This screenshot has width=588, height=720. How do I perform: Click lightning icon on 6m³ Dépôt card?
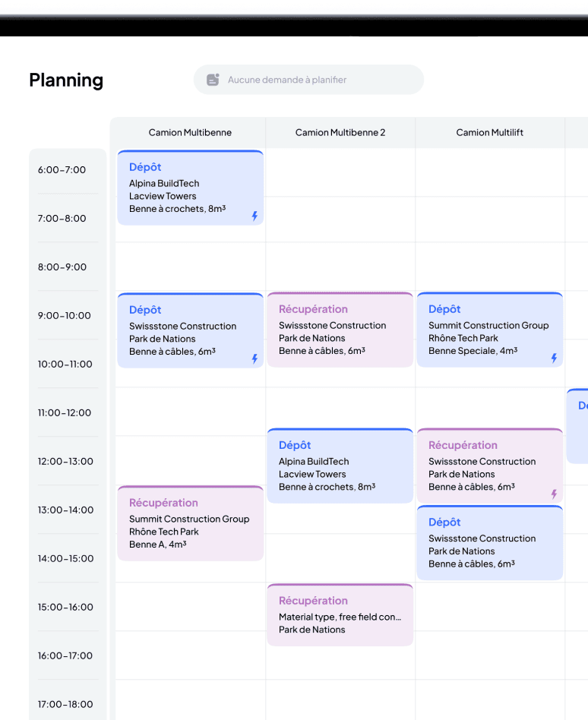(254, 358)
